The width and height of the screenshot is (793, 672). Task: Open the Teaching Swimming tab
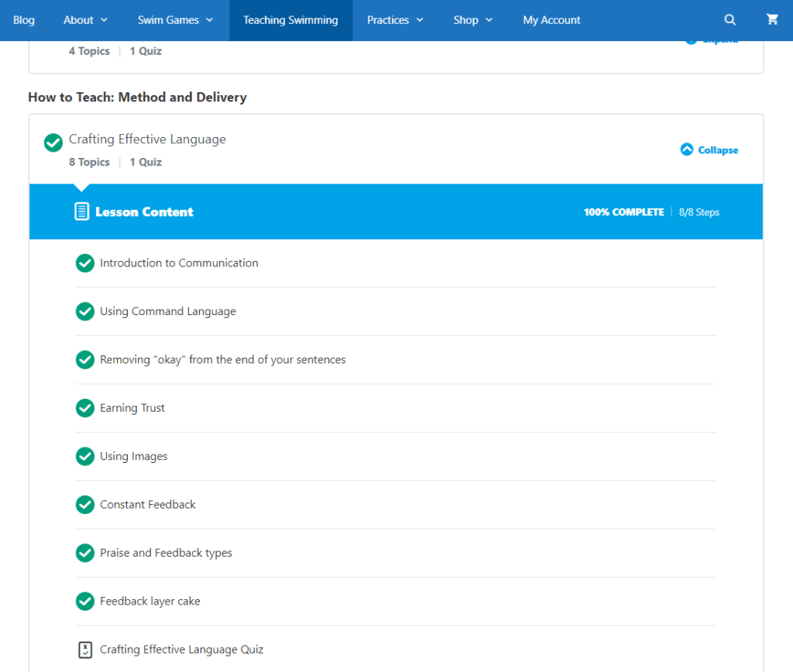click(291, 20)
